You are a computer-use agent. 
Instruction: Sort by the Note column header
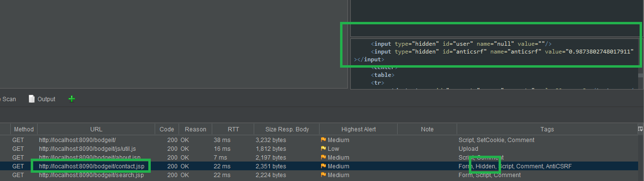[427, 129]
